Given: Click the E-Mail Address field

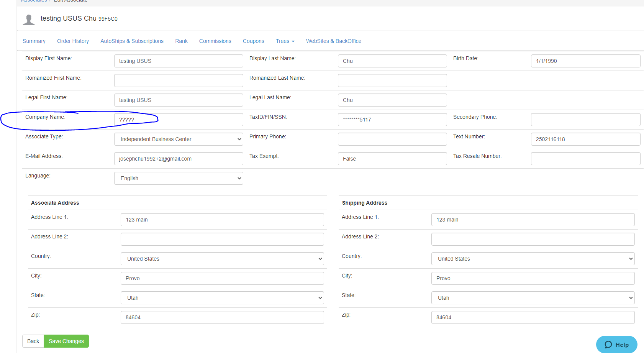Looking at the screenshot, I should click(x=179, y=159).
